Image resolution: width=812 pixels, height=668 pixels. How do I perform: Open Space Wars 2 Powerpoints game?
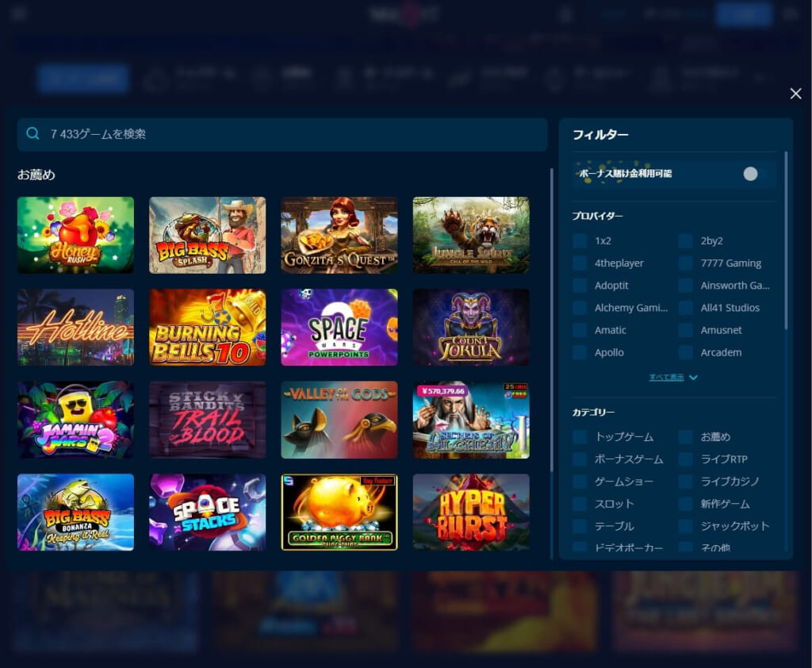point(339,327)
